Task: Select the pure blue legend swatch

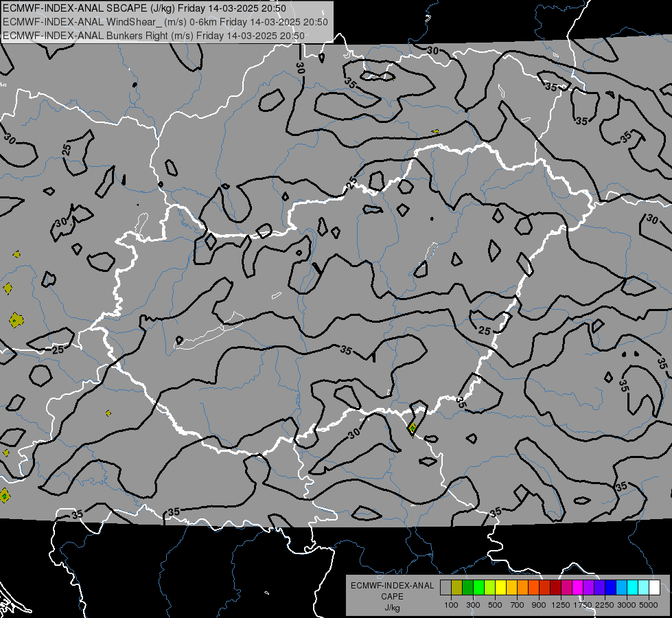Action: [x=611, y=587]
